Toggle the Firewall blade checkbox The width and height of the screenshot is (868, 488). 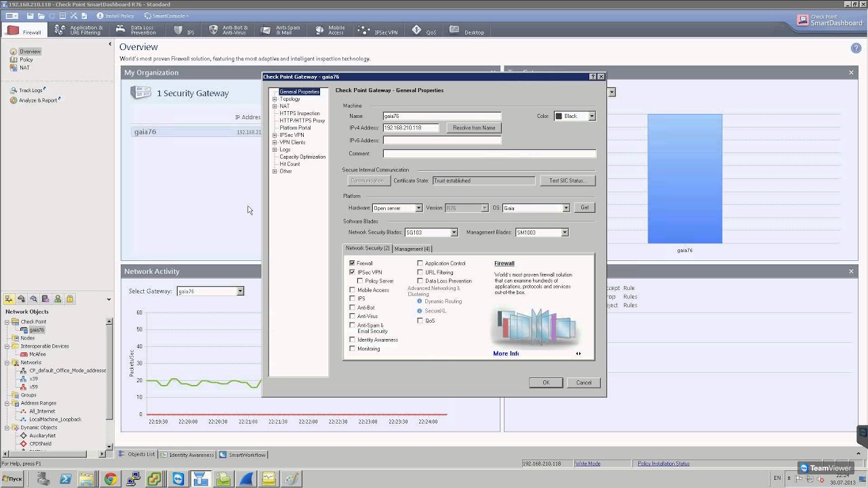[352, 263]
